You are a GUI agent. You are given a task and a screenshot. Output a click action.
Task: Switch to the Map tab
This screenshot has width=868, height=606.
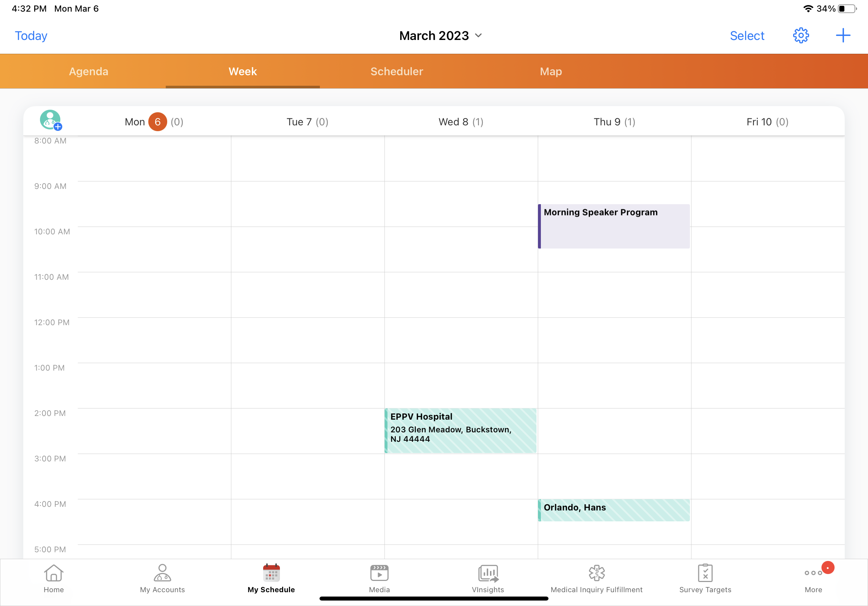[x=550, y=72]
